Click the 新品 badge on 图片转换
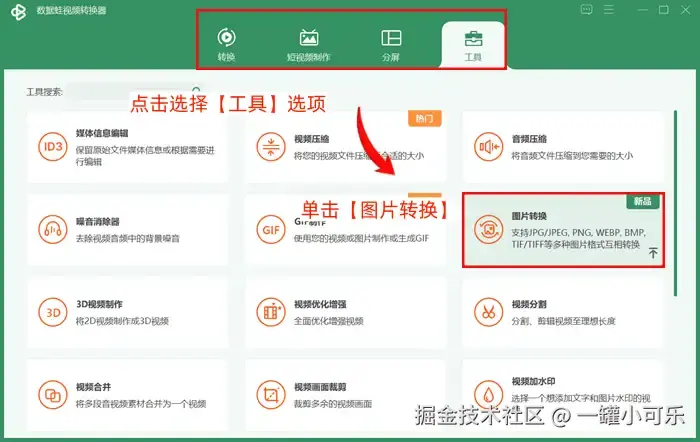Screen dimensions: 700x442 click(x=643, y=201)
